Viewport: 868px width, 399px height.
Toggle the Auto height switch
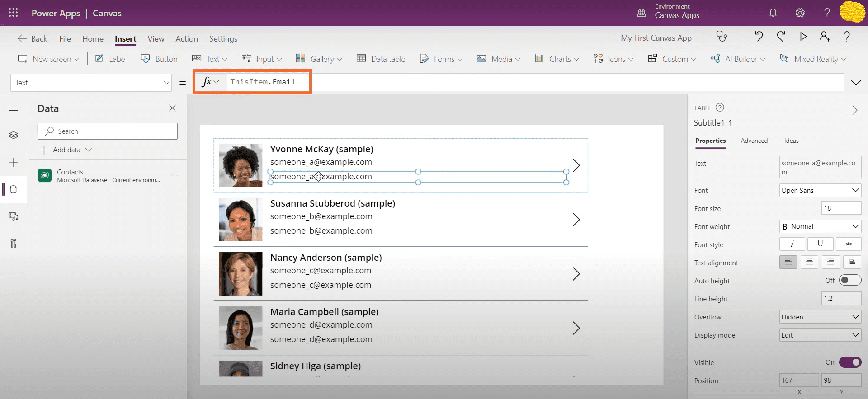(x=850, y=281)
